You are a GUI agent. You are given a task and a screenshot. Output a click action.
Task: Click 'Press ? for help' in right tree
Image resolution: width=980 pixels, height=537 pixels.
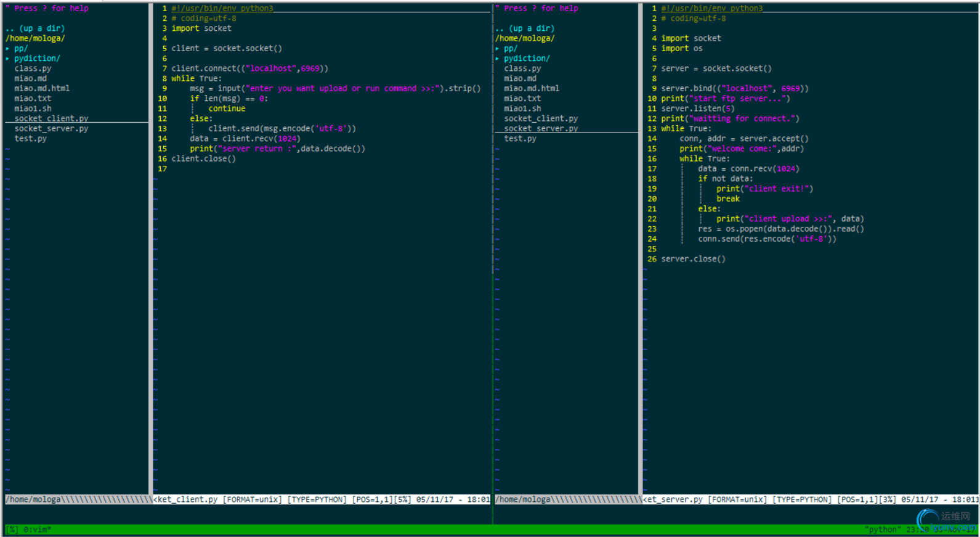coord(541,8)
